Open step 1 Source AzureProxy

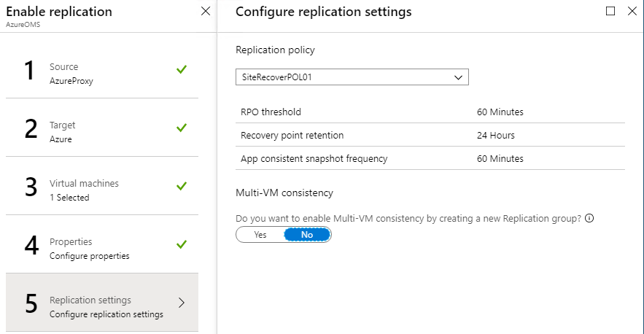[x=102, y=69]
